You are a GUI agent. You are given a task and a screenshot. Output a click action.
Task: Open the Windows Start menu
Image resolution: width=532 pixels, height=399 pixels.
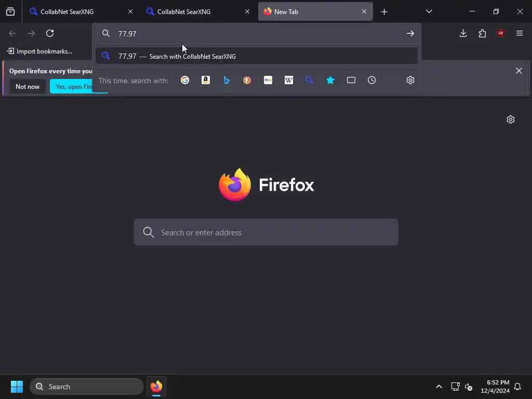(17, 387)
